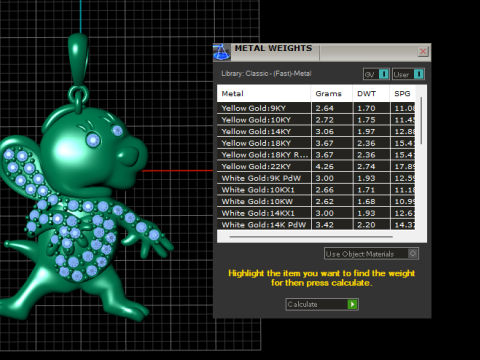Select the Yellow Gold:9KY row

click(316, 108)
